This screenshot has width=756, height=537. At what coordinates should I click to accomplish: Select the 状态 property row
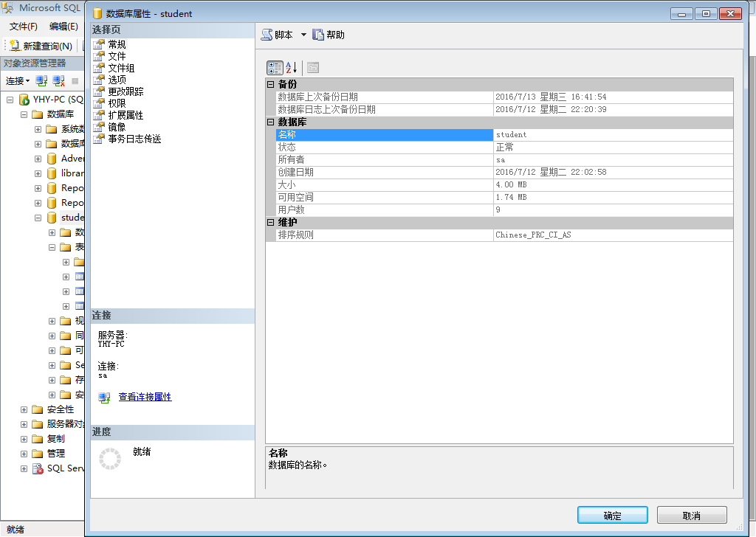click(504, 147)
